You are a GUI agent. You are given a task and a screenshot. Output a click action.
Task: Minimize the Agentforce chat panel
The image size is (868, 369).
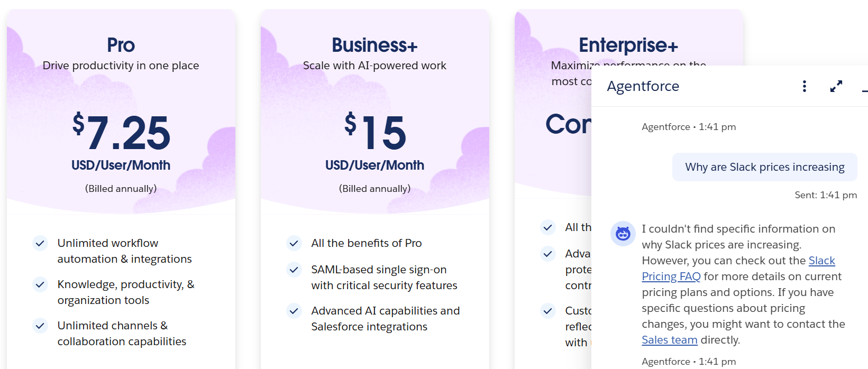pos(864,91)
